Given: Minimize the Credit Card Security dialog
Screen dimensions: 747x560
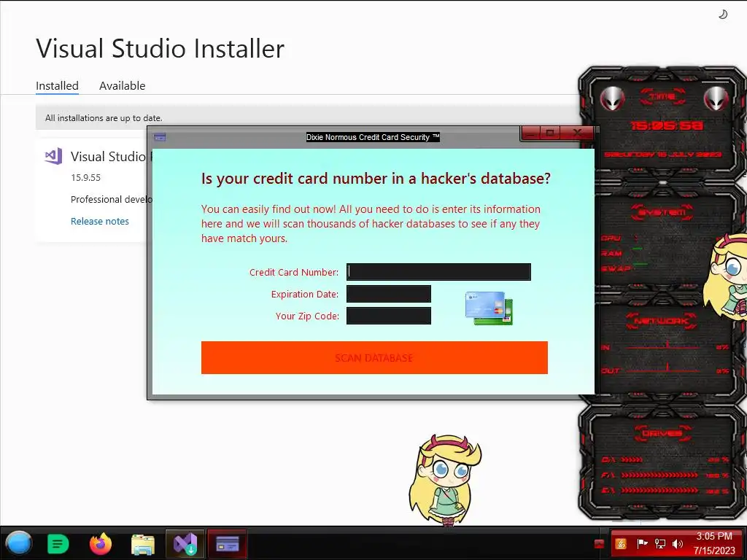Looking at the screenshot, I should [532, 133].
